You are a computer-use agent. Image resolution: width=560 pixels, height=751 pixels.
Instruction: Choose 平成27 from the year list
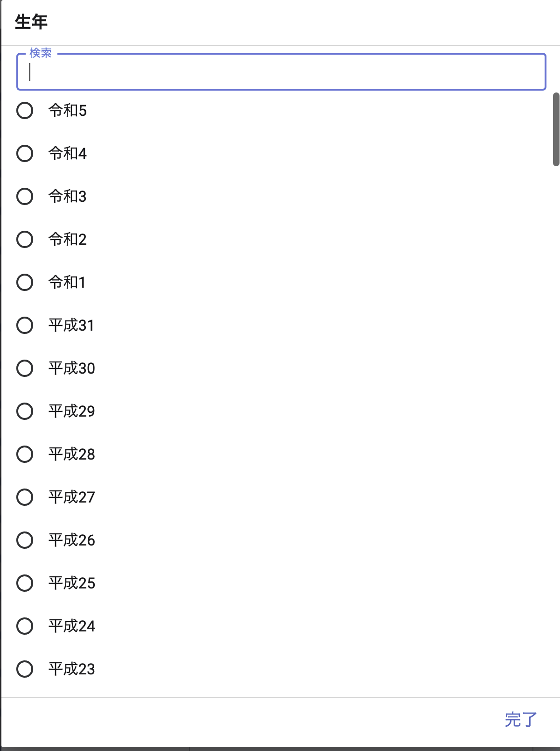coord(25,497)
